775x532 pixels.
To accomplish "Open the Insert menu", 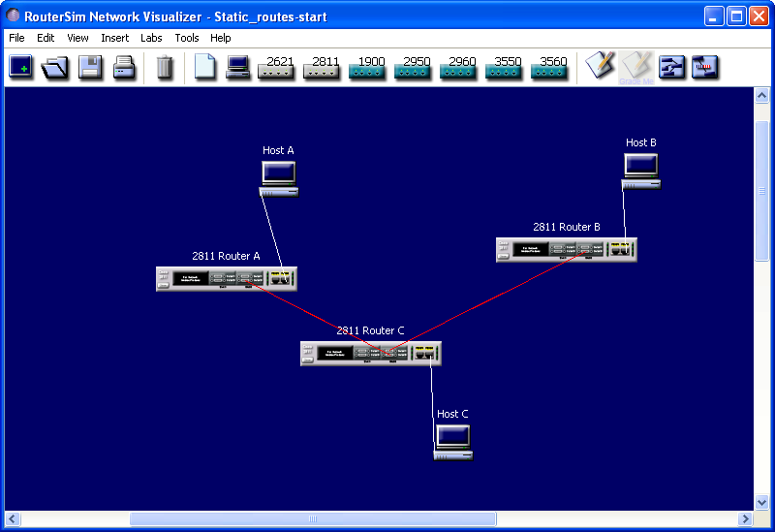I will tap(114, 38).
